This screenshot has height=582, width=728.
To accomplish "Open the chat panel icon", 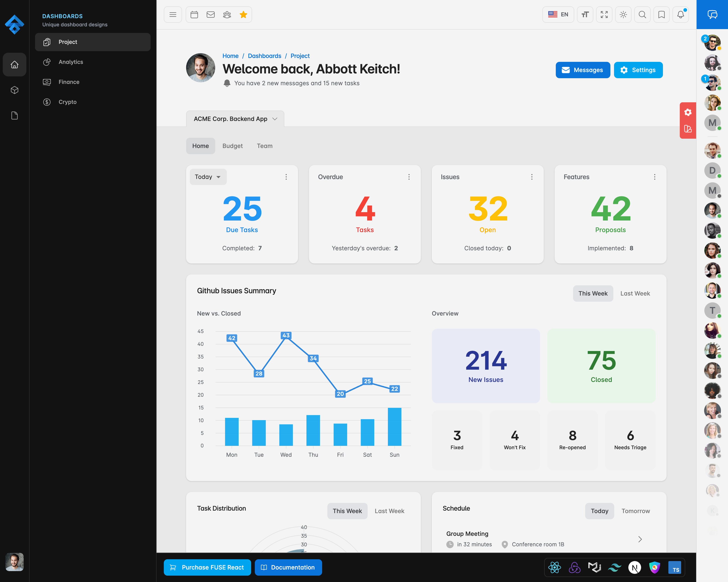I will pos(712,15).
